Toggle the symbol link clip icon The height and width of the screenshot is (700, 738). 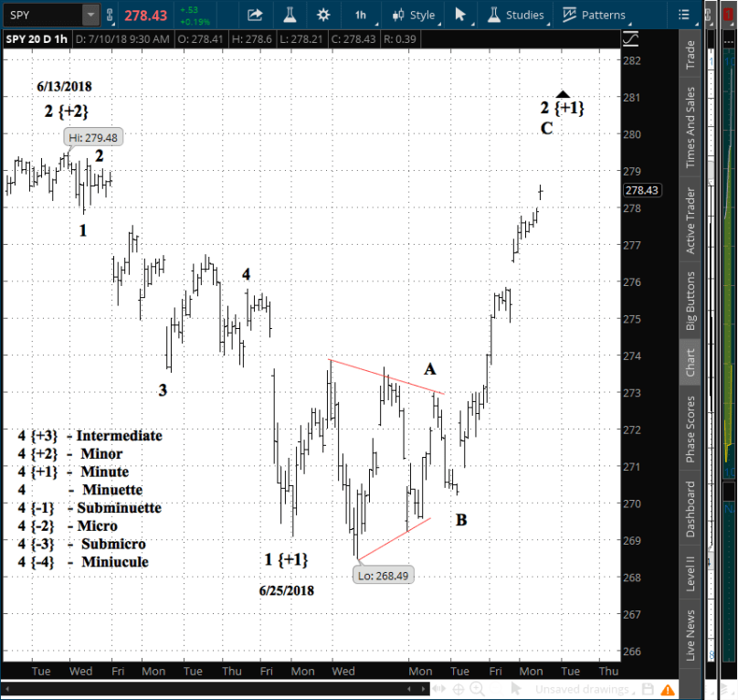111,15
